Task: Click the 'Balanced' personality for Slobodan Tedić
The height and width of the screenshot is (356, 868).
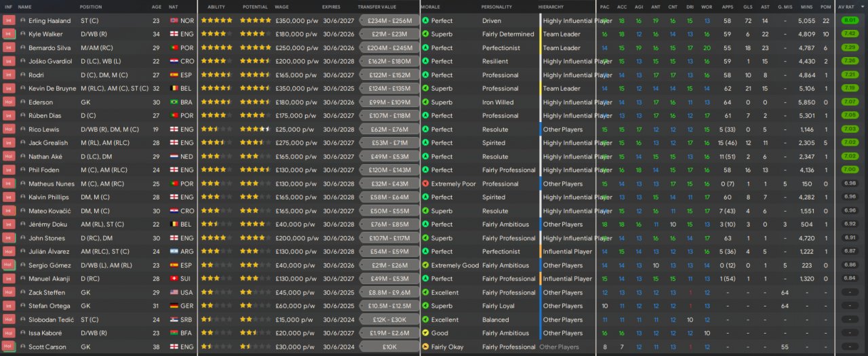Action: pos(496,319)
